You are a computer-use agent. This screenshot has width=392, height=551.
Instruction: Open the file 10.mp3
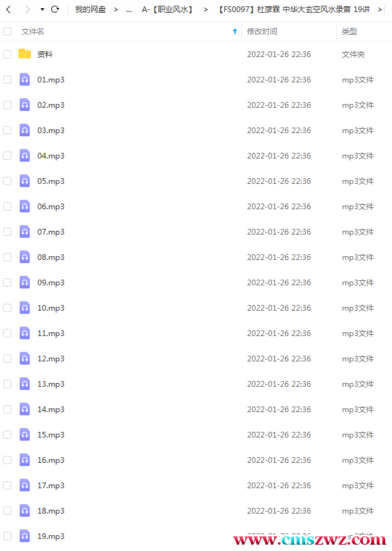click(x=51, y=308)
